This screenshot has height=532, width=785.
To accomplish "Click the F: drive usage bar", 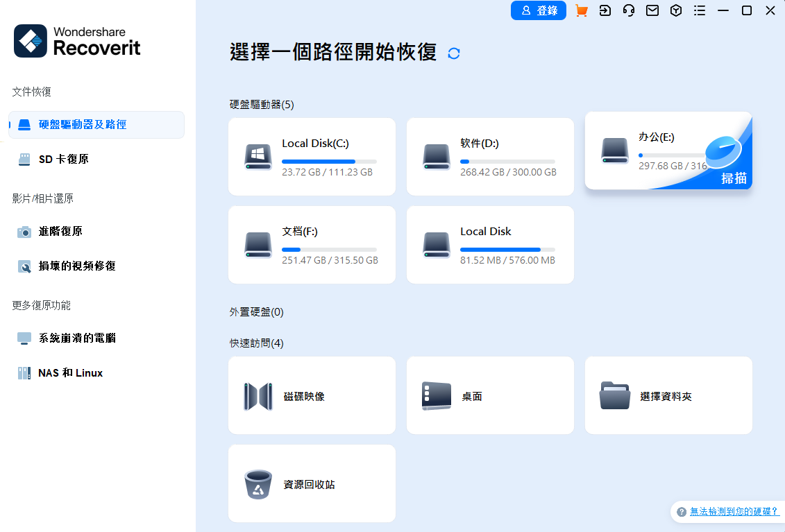I will 329,250.
